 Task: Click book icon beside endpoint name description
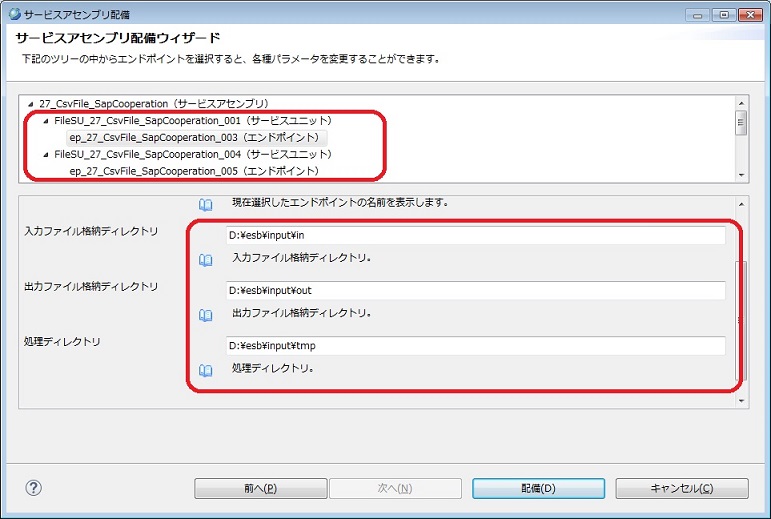tap(206, 204)
